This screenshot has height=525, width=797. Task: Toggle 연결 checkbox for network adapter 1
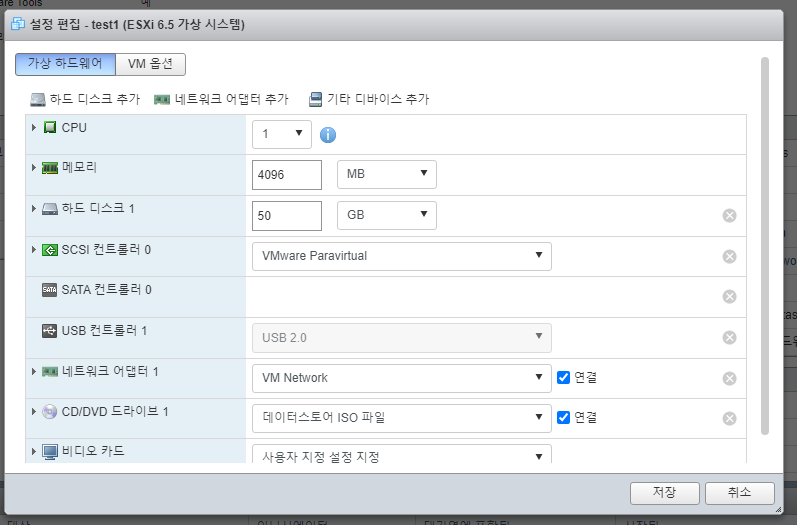tap(563, 377)
